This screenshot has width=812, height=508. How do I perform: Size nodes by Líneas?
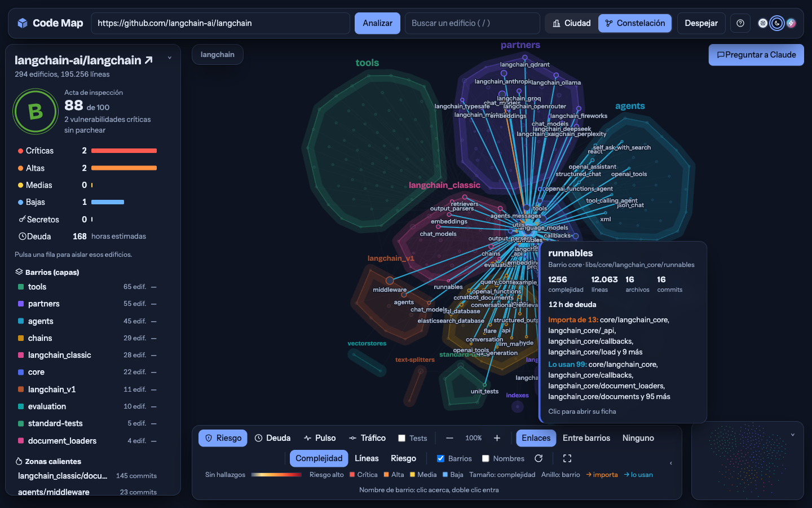367,458
